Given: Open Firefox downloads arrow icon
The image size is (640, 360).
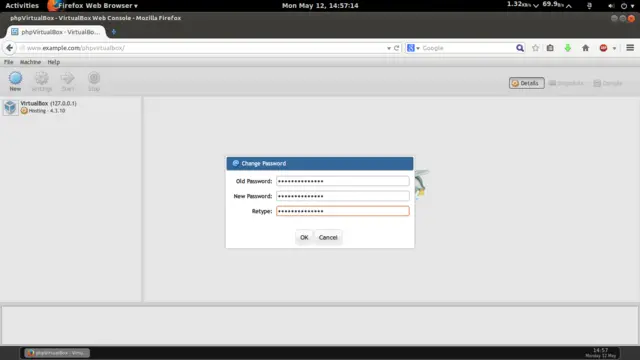Looking at the screenshot, I should 568,48.
